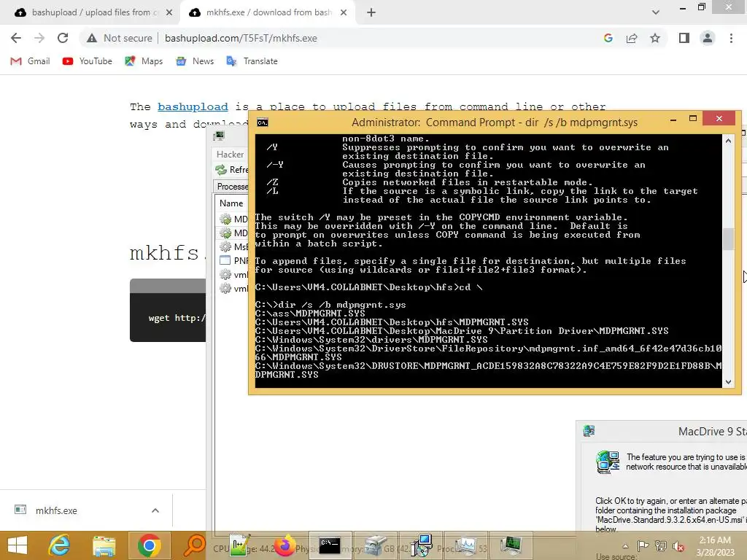Expand mkhfs.exe download options chevron
This screenshot has height=560, width=747.
[155, 510]
